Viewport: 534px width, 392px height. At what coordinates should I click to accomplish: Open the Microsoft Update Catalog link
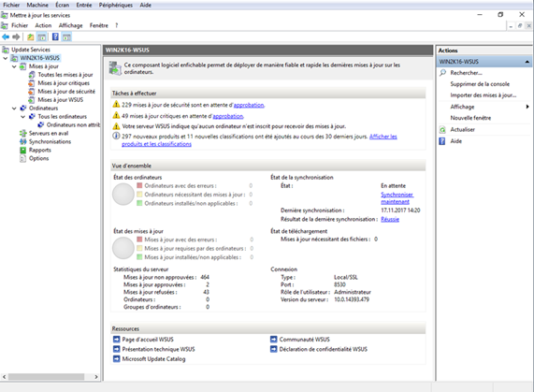[153, 359]
